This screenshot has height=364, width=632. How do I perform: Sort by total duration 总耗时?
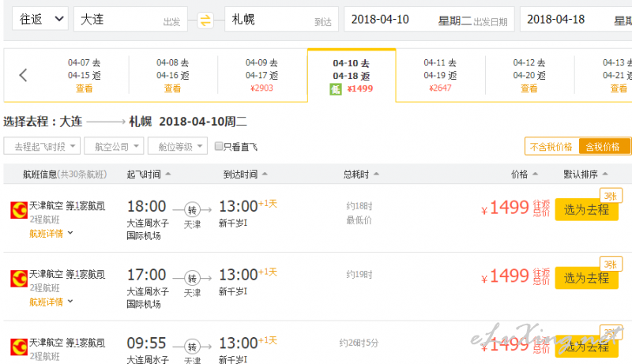point(361,174)
